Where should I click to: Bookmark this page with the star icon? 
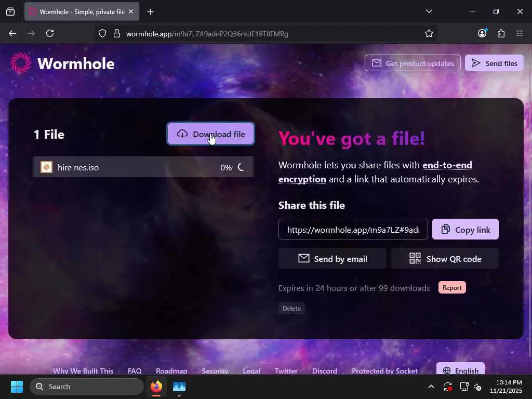pos(429,33)
